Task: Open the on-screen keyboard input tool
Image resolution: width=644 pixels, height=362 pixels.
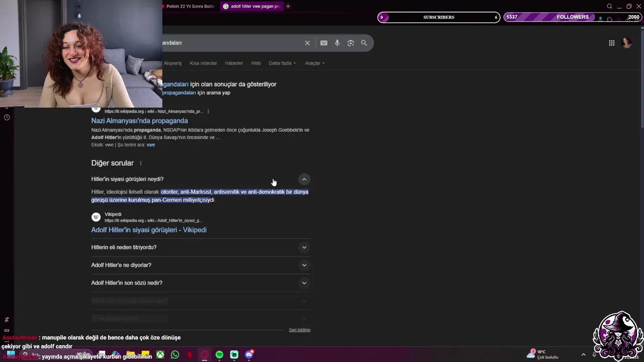Action: [x=324, y=43]
